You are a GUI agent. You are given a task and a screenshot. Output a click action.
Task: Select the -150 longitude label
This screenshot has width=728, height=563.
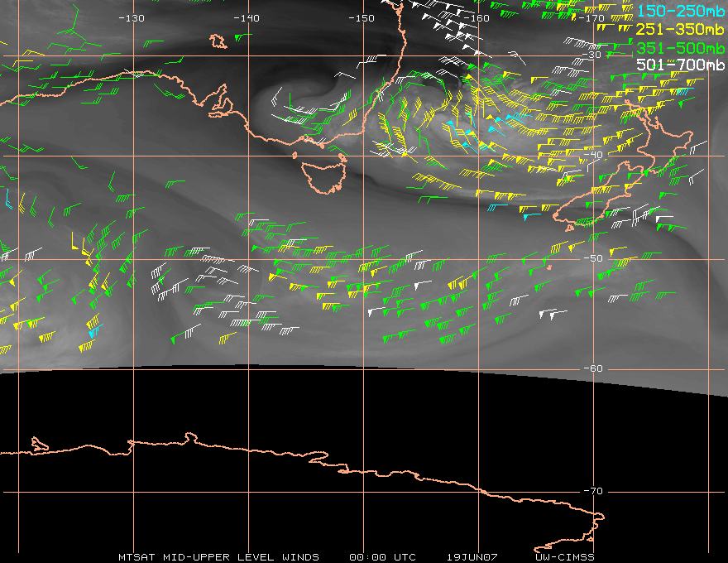click(362, 17)
